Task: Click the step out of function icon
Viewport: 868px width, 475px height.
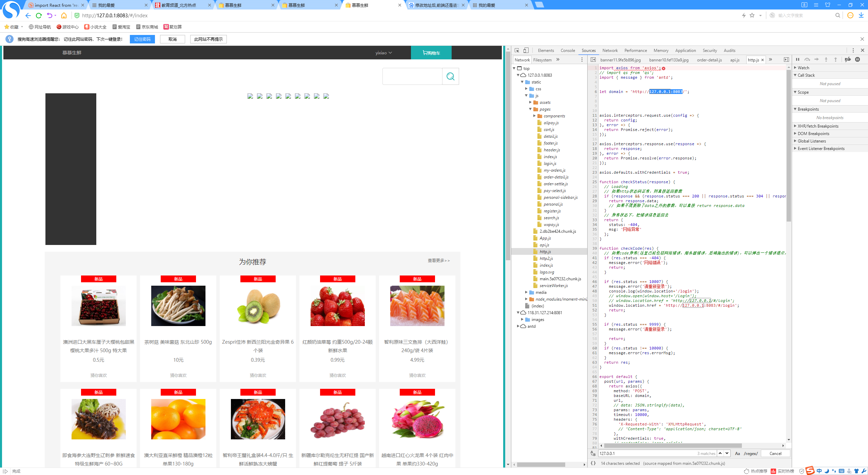Action: click(x=835, y=59)
